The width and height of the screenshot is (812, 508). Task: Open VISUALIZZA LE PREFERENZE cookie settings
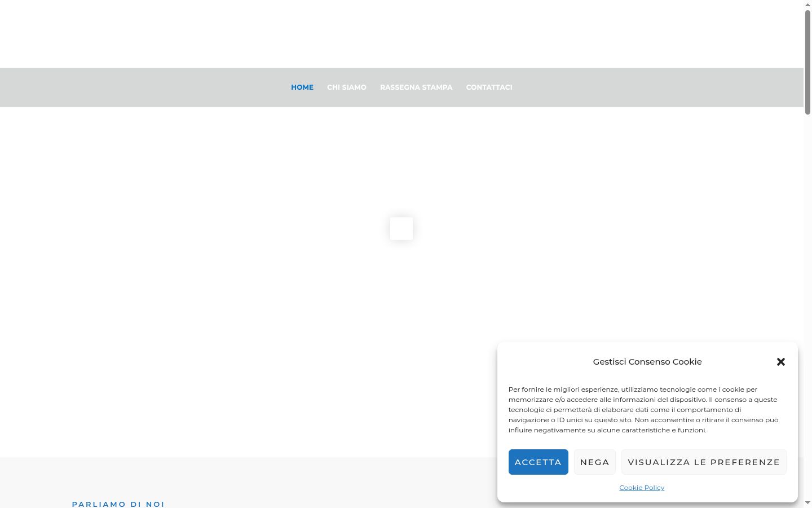tap(704, 462)
